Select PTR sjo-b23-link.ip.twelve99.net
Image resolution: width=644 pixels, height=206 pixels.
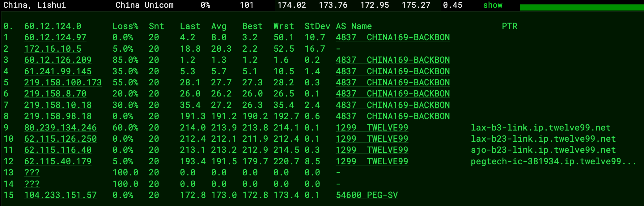click(x=543, y=150)
